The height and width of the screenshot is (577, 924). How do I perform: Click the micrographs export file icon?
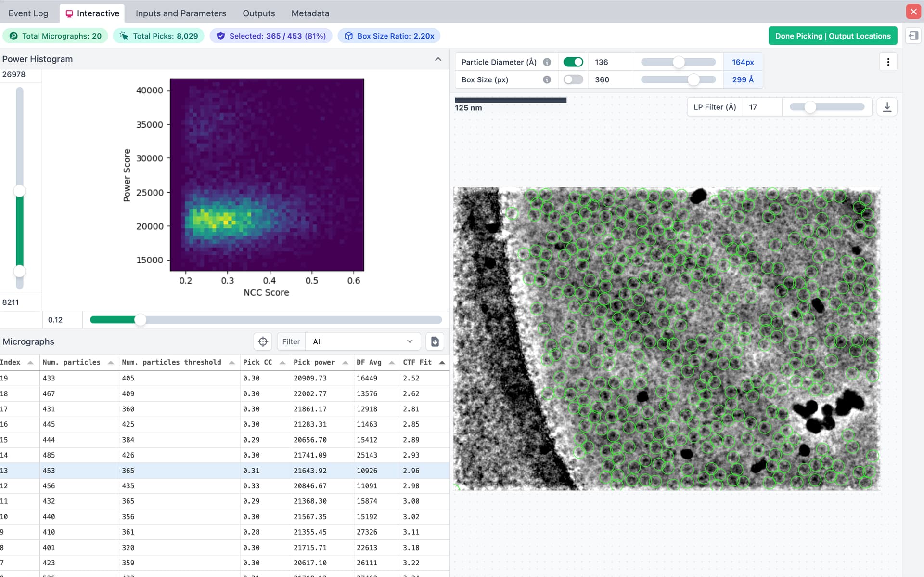tap(435, 341)
